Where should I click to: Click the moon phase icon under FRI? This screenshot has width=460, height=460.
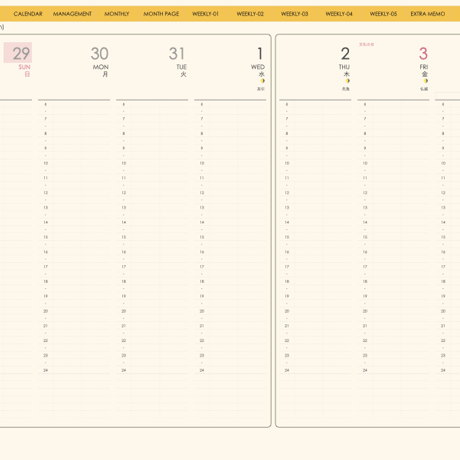tap(426, 81)
